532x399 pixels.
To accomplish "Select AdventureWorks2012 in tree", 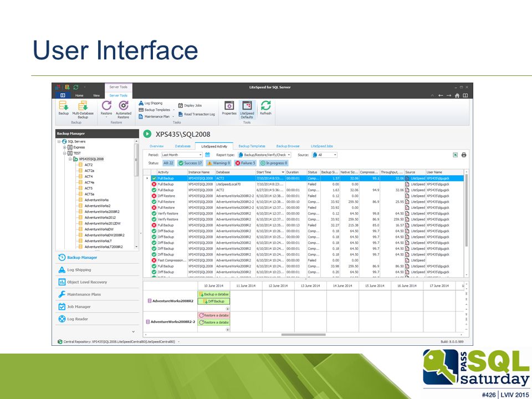I will click(100, 217).
